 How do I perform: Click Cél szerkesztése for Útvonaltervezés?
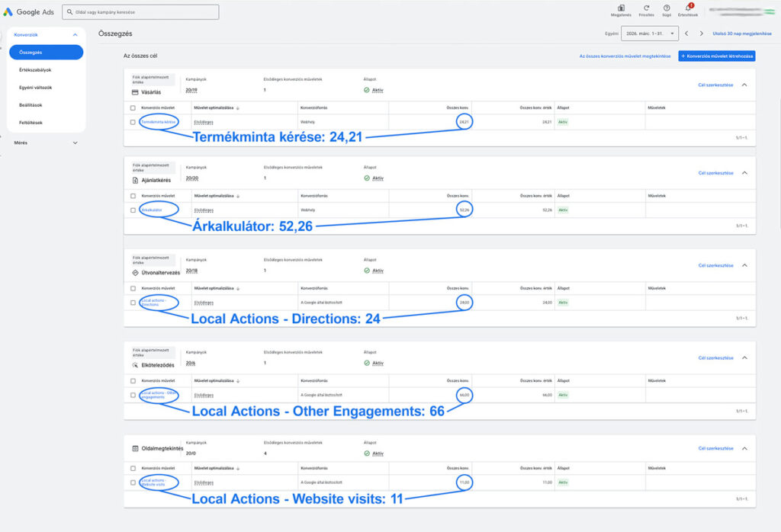[715, 266]
